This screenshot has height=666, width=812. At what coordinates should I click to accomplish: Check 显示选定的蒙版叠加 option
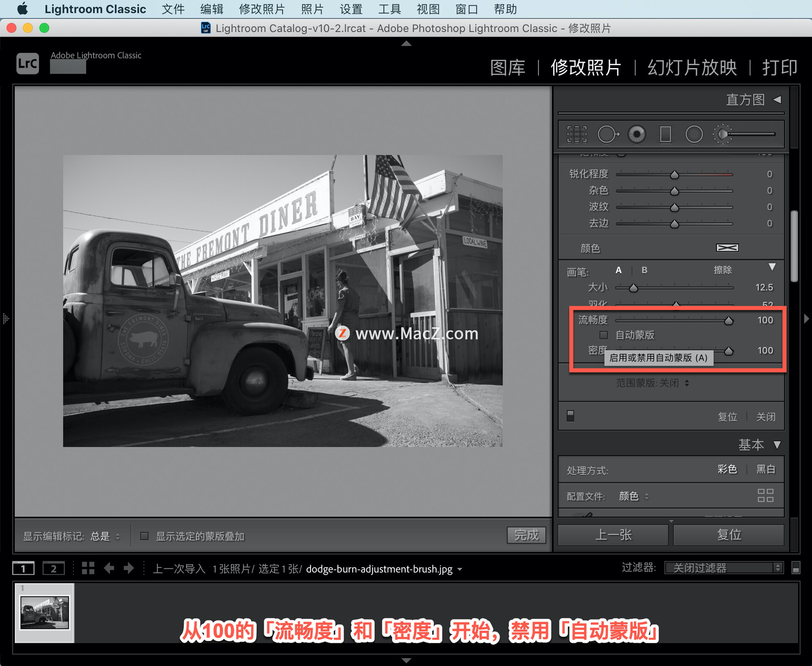144,536
